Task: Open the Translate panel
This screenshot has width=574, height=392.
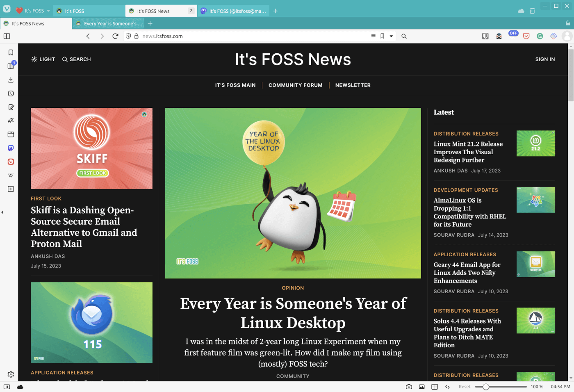Action: pyautogui.click(x=11, y=121)
